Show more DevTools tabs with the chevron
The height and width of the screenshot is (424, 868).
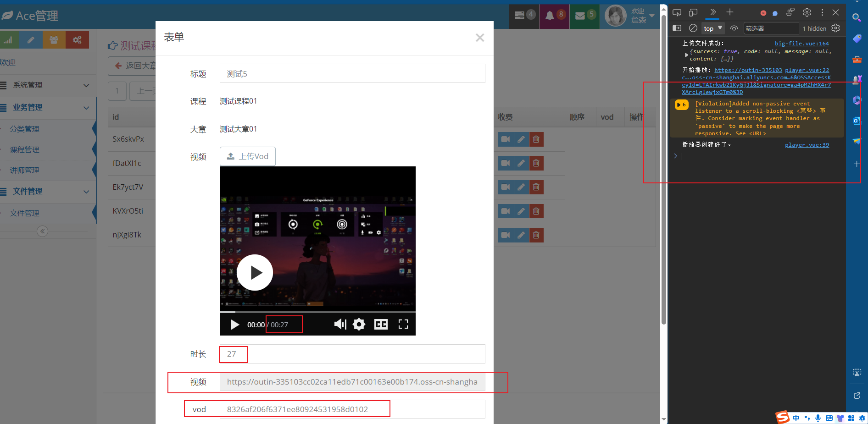[x=712, y=12]
